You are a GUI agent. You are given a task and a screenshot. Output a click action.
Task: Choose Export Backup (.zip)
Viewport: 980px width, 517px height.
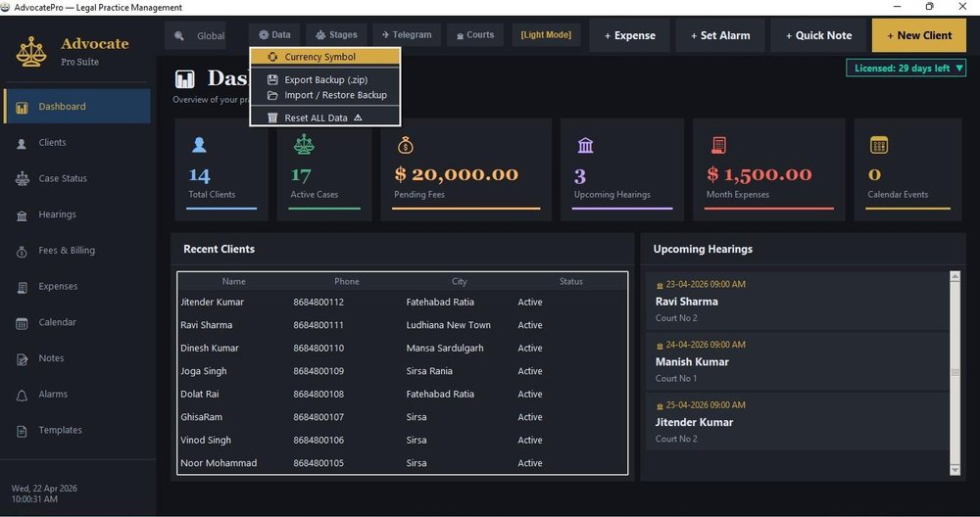[325, 80]
